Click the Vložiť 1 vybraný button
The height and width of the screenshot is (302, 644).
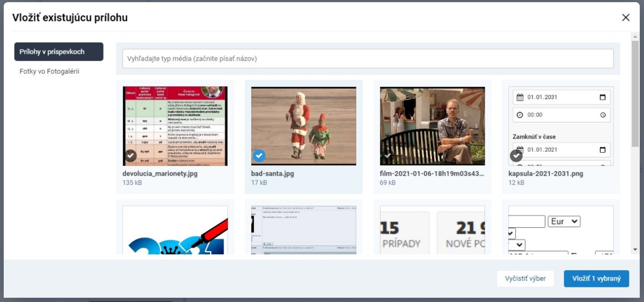(596, 278)
